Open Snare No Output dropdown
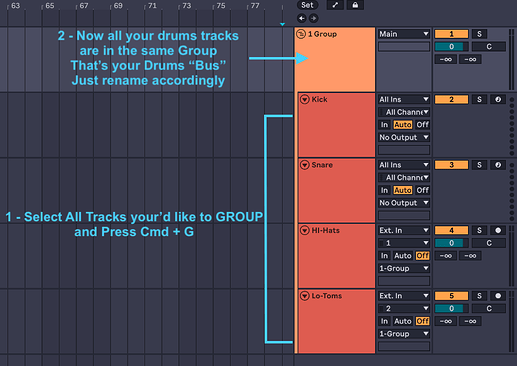The width and height of the screenshot is (517, 366). tap(404, 203)
